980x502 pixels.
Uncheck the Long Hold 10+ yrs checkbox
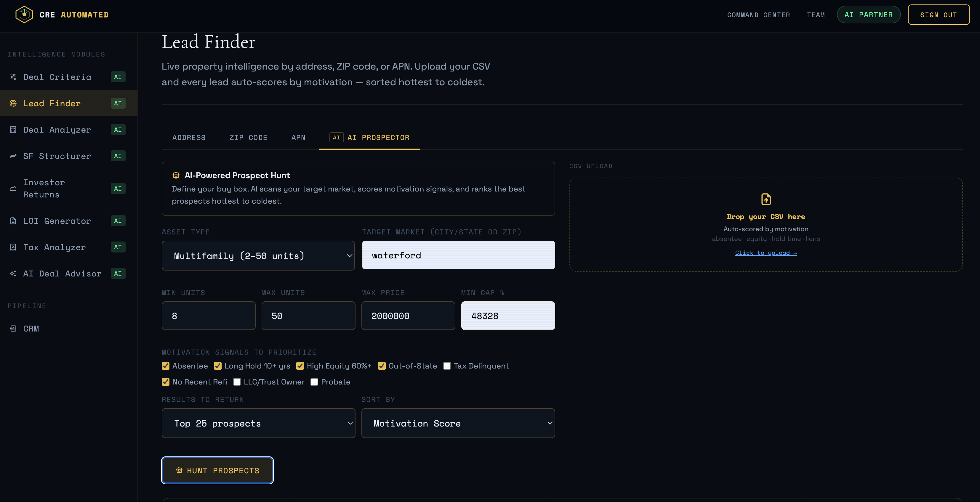click(x=218, y=366)
